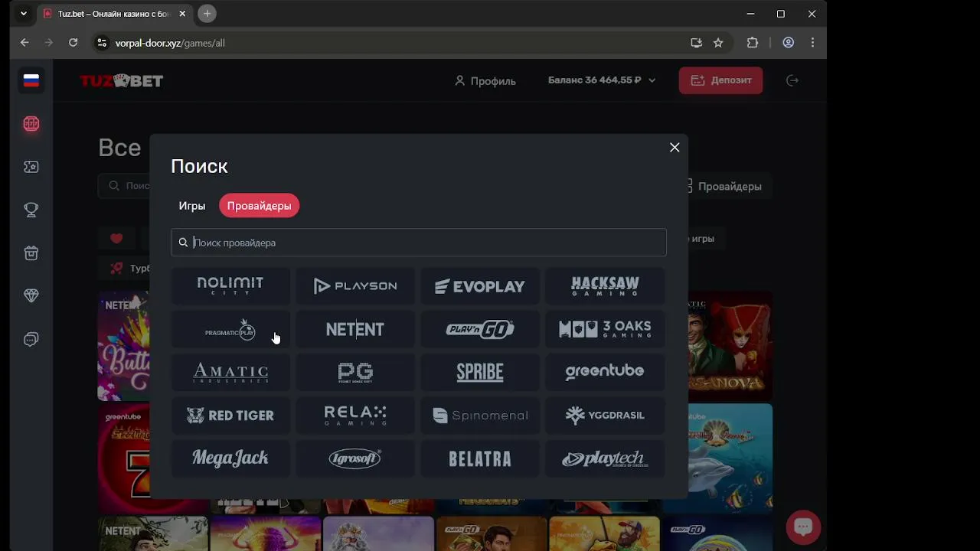Select the NetEnt provider logo

click(355, 329)
